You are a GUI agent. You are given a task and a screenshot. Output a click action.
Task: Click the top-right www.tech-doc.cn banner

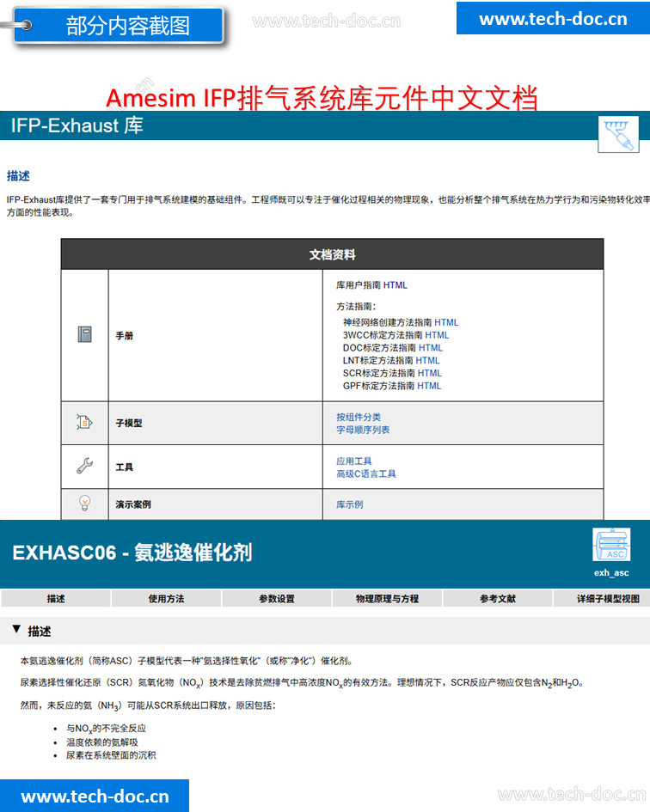pos(553,19)
